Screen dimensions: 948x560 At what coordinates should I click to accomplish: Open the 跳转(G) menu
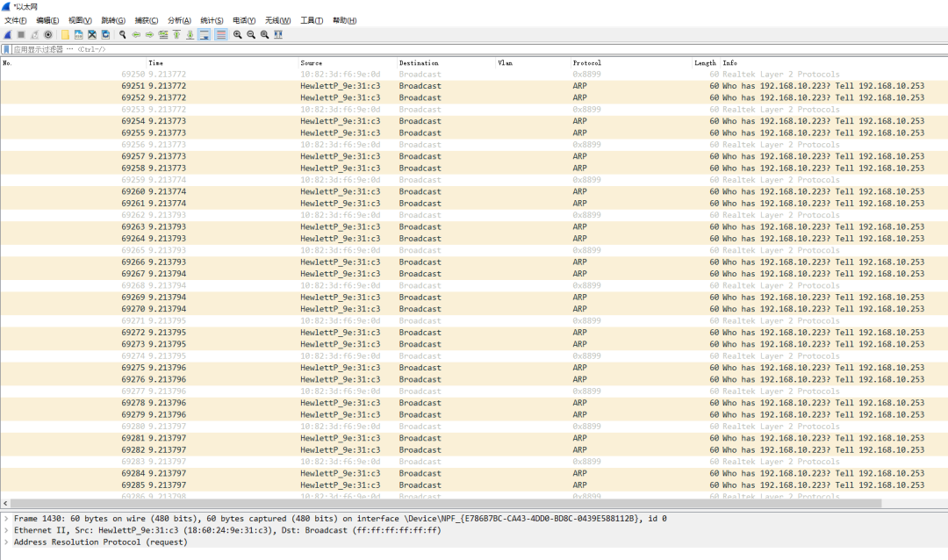[x=113, y=20]
